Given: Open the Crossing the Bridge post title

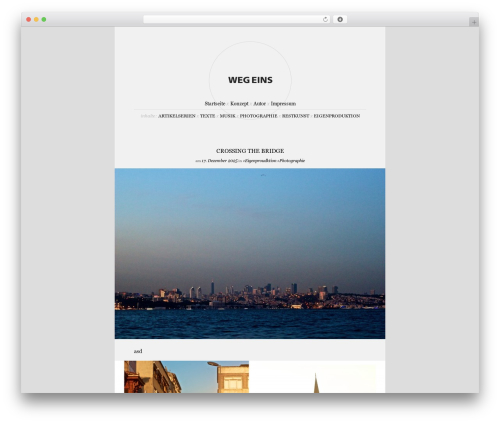Looking at the screenshot, I should pyautogui.click(x=250, y=151).
